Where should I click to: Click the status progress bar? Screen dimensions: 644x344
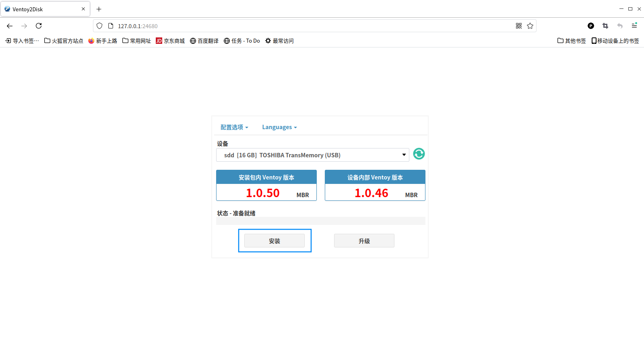[x=321, y=221]
